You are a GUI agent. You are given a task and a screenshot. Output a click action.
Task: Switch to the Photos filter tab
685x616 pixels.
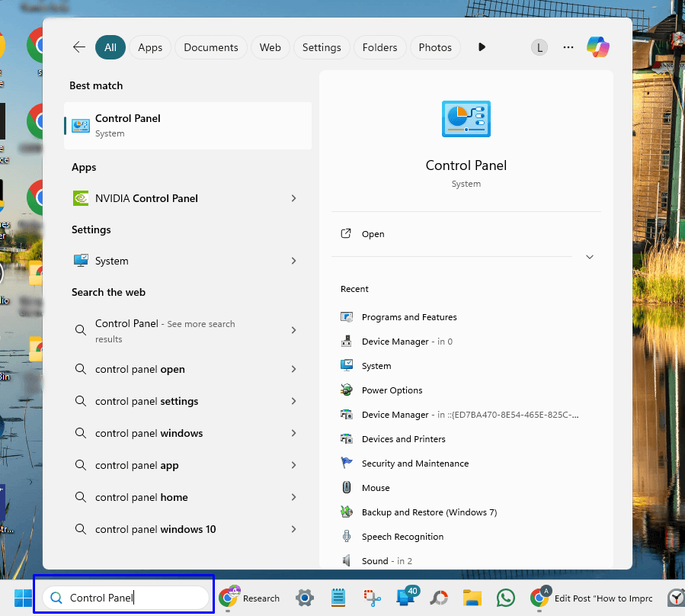pyautogui.click(x=435, y=47)
